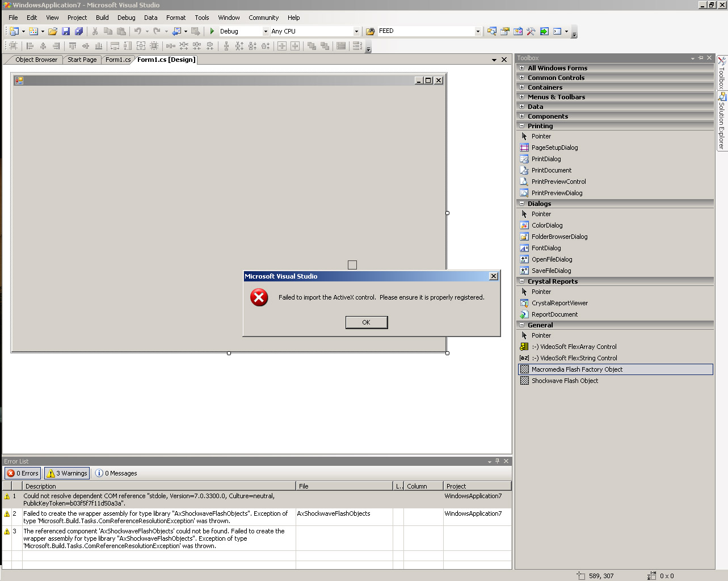Select CrystalReportViewer in Toolbox
Viewport: 728px width, 581px height.
coord(616,303)
